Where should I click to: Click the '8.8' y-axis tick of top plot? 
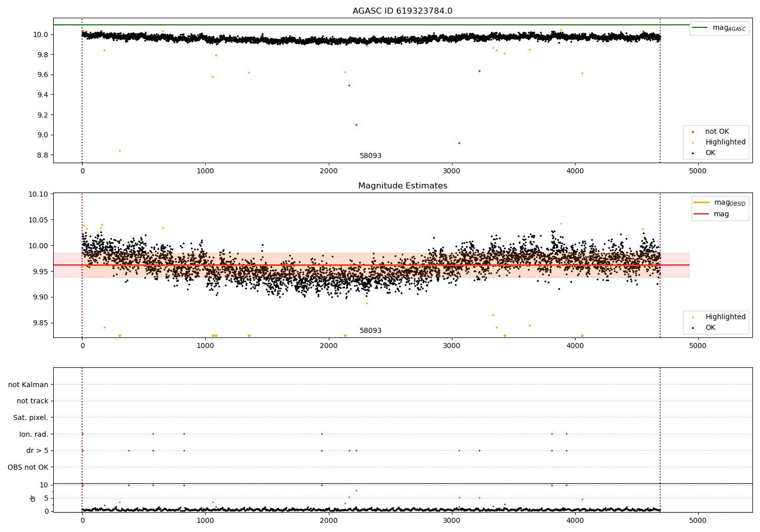pos(43,155)
